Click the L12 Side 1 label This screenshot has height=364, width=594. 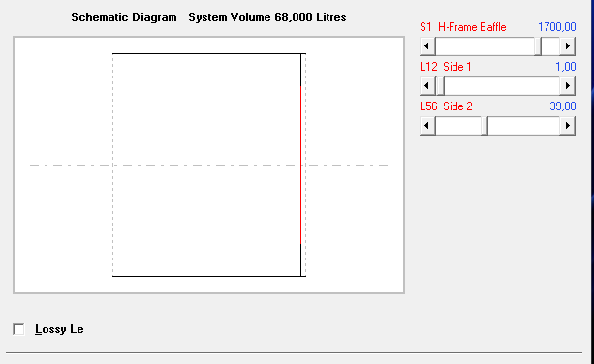(x=446, y=67)
